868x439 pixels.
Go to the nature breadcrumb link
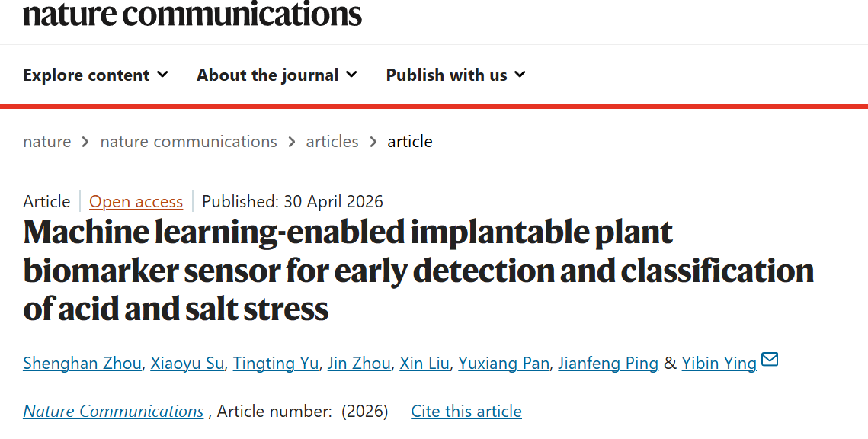point(47,142)
